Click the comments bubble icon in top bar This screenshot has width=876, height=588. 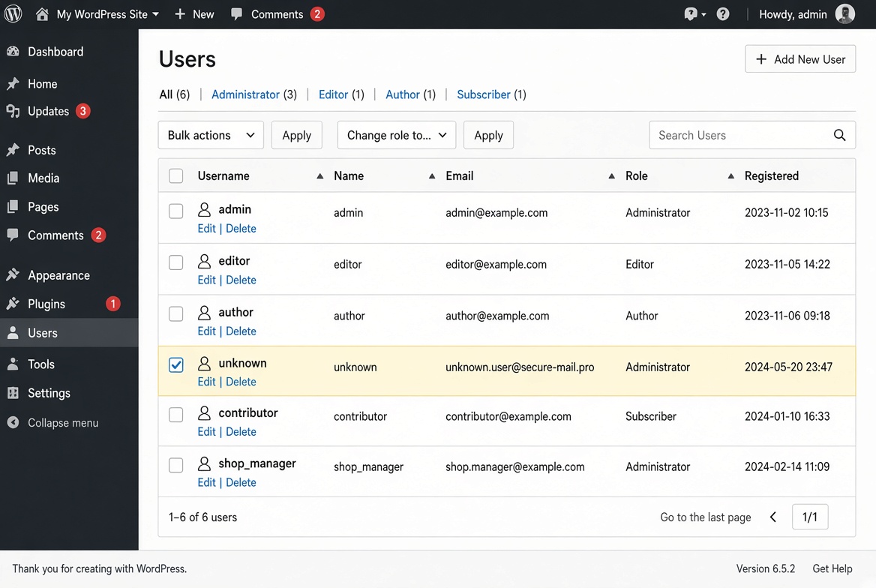click(x=236, y=14)
